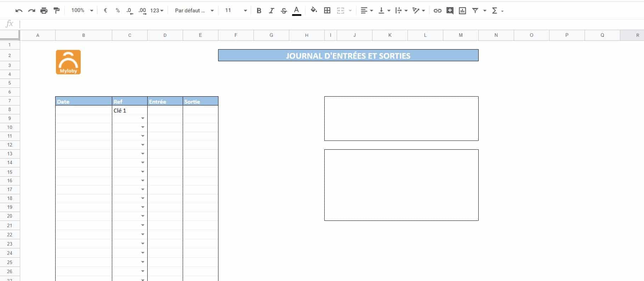Click the Redo arrow icon
Image resolution: width=644 pixels, height=281 pixels.
pyautogui.click(x=32, y=11)
